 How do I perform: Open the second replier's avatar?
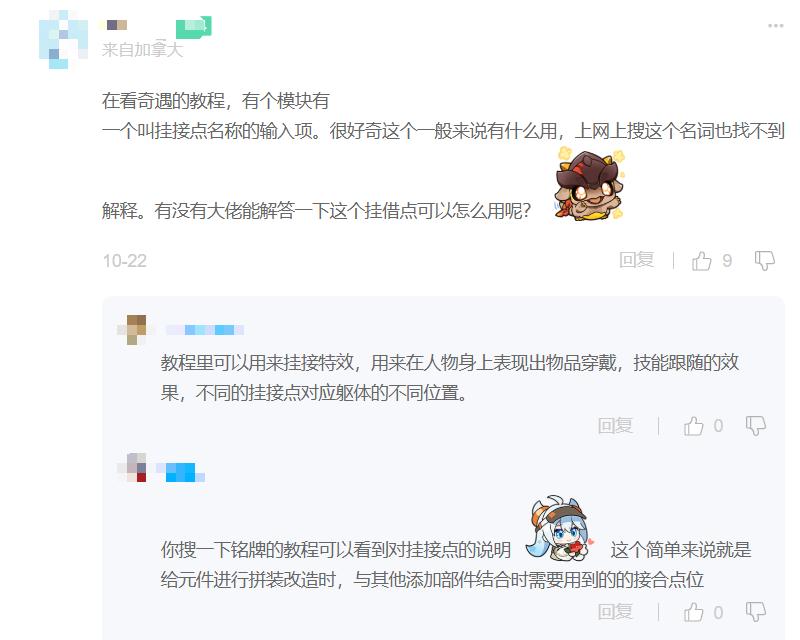coord(132,467)
